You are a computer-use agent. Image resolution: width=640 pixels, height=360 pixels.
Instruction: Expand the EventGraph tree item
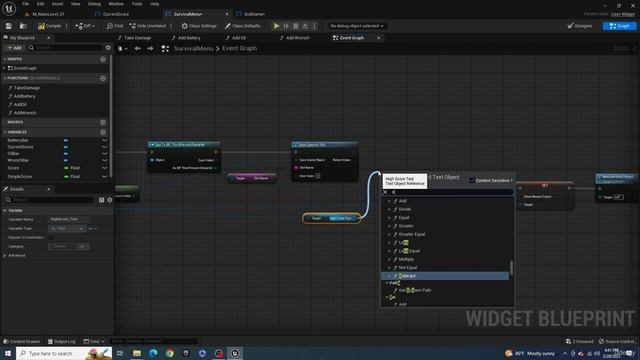coord(4,68)
